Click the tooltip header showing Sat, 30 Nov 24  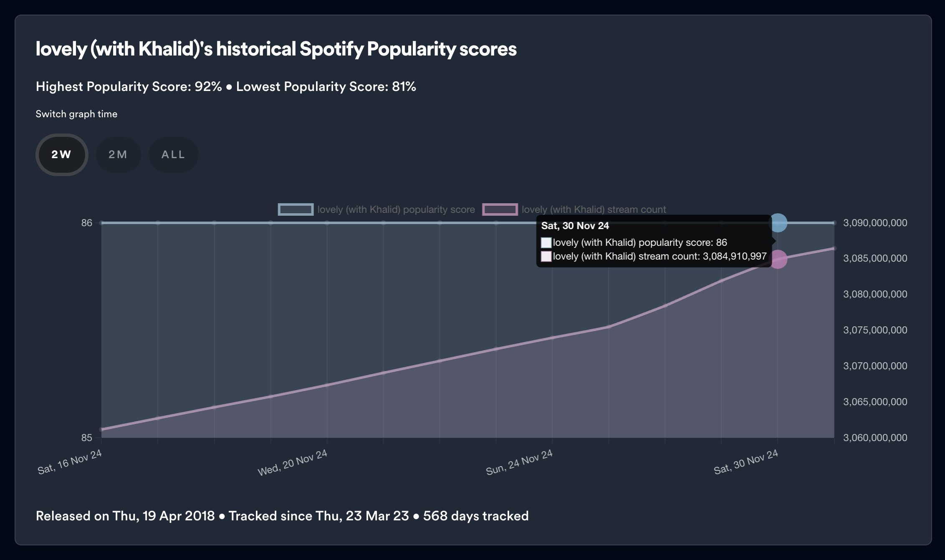tap(576, 227)
